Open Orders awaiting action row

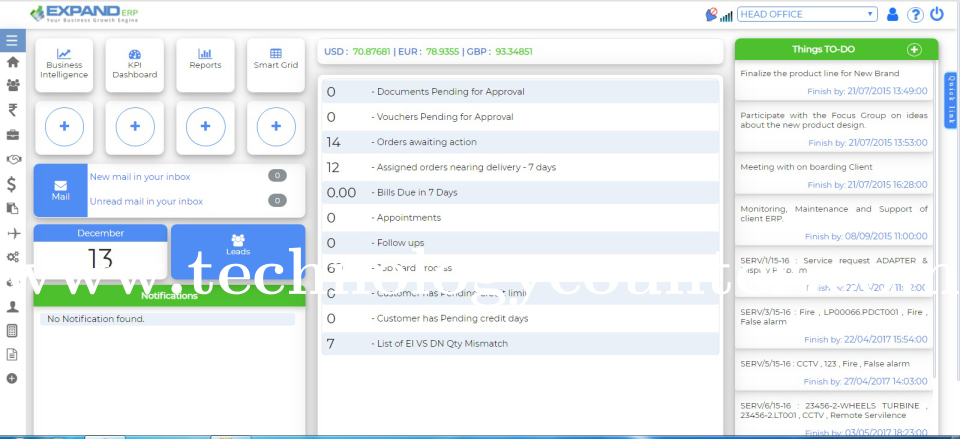[x=520, y=142]
